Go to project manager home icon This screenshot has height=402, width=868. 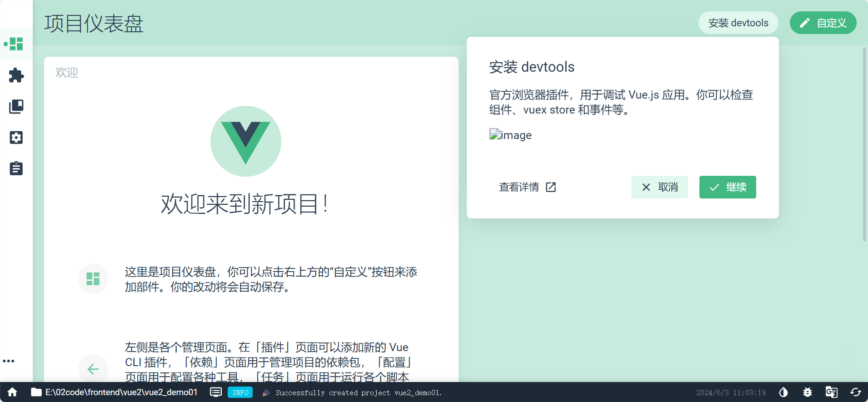tap(12, 392)
